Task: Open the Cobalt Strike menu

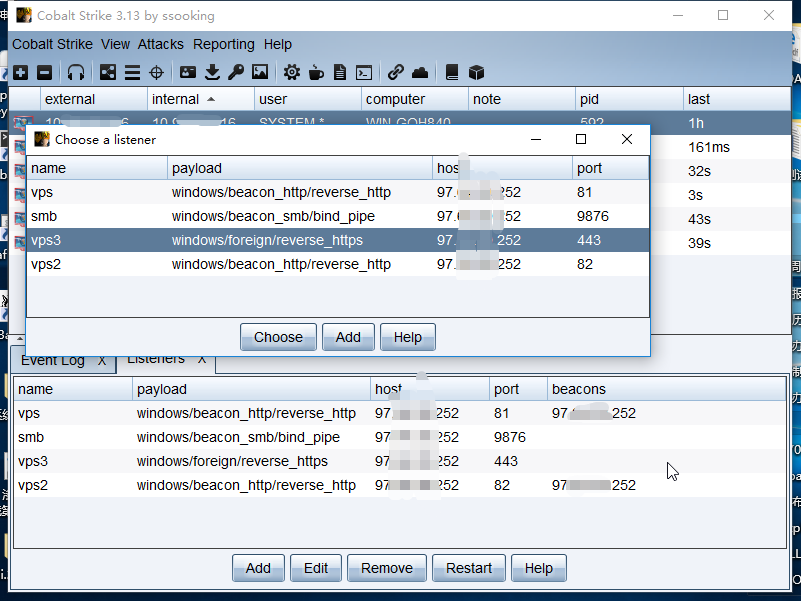Action: click(x=53, y=44)
